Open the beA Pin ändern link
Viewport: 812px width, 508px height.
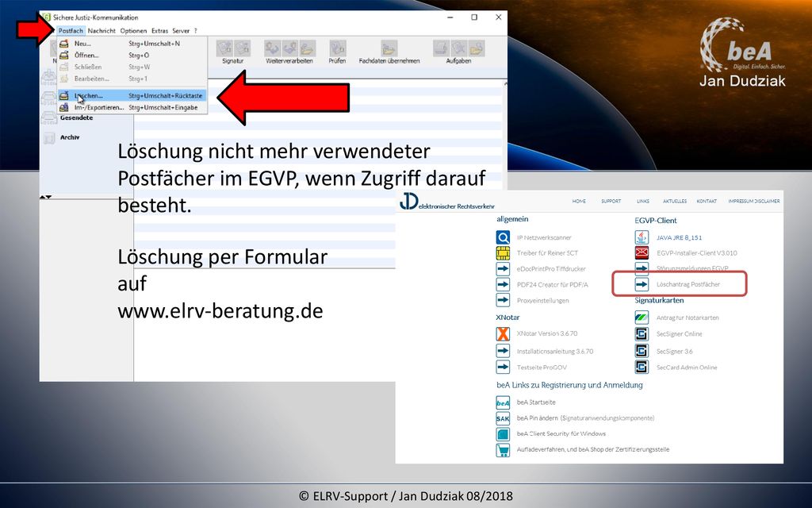(x=586, y=418)
